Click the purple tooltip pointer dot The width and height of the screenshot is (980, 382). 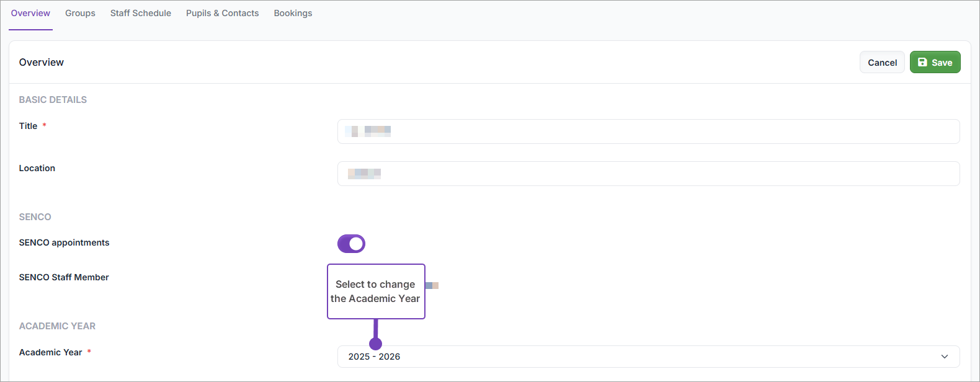pyautogui.click(x=375, y=344)
